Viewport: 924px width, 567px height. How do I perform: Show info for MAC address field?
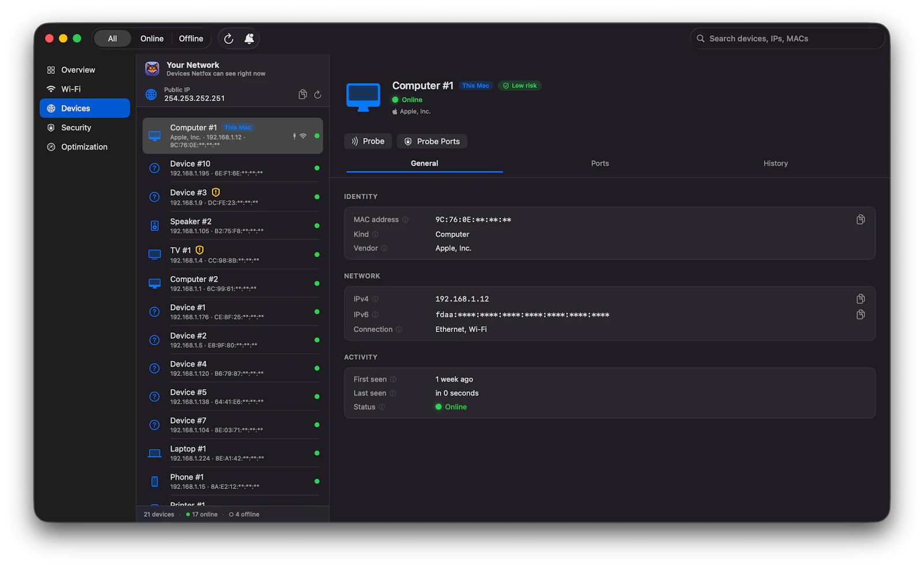pyautogui.click(x=405, y=219)
